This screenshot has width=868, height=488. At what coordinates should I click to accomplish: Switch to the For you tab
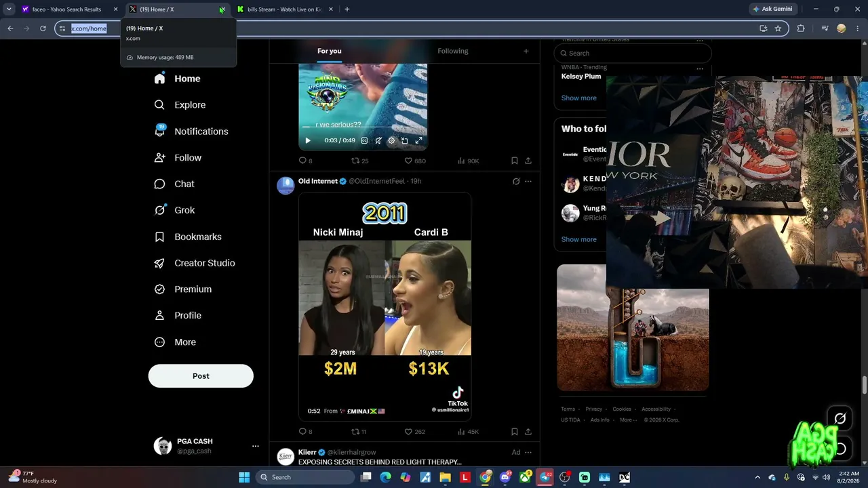(x=330, y=52)
